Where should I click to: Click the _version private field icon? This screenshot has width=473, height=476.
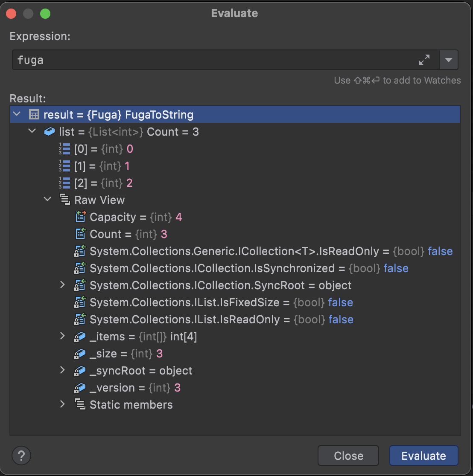pyautogui.click(x=80, y=387)
